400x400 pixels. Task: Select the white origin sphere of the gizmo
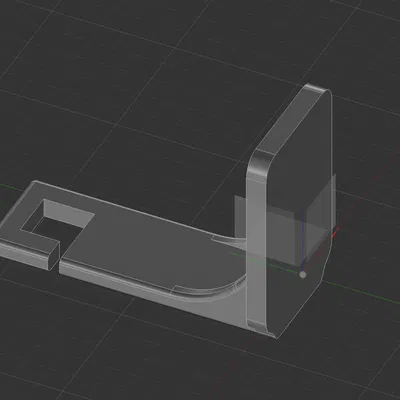(x=302, y=275)
